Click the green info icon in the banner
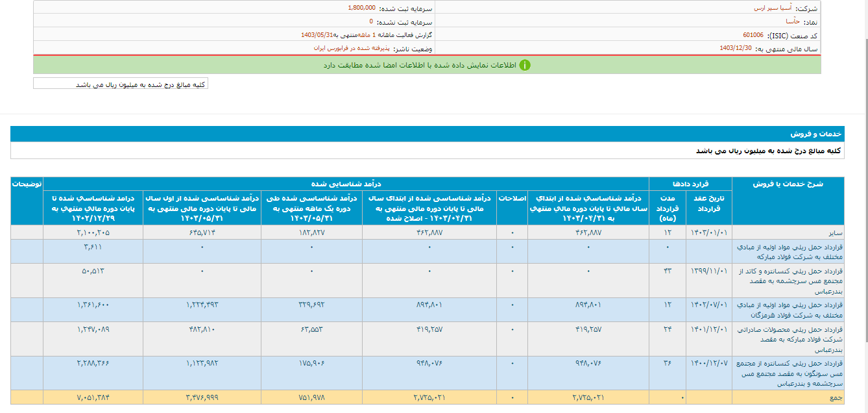The height and width of the screenshot is (413, 868). pyautogui.click(x=525, y=65)
